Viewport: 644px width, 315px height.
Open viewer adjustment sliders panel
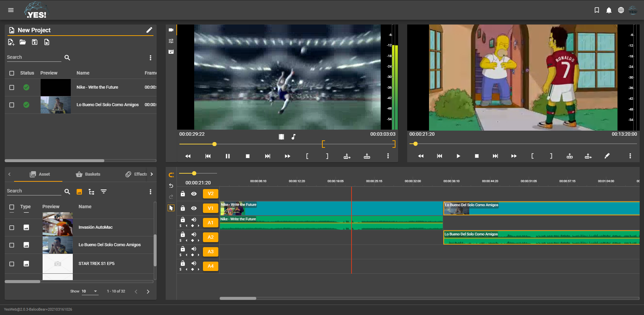click(x=171, y=41)
